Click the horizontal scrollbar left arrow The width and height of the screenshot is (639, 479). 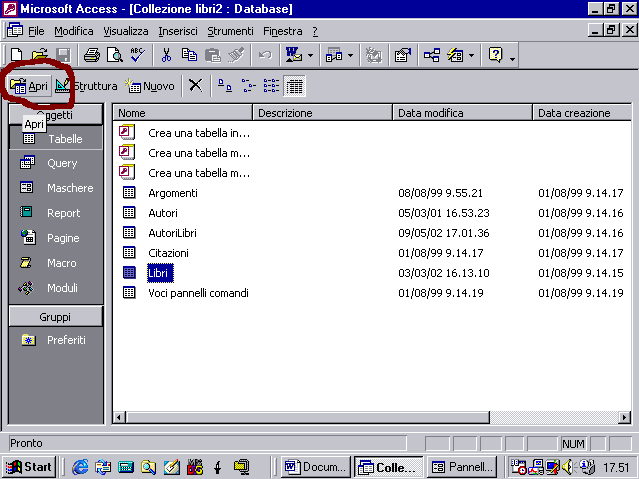click(x=119, y=417)
